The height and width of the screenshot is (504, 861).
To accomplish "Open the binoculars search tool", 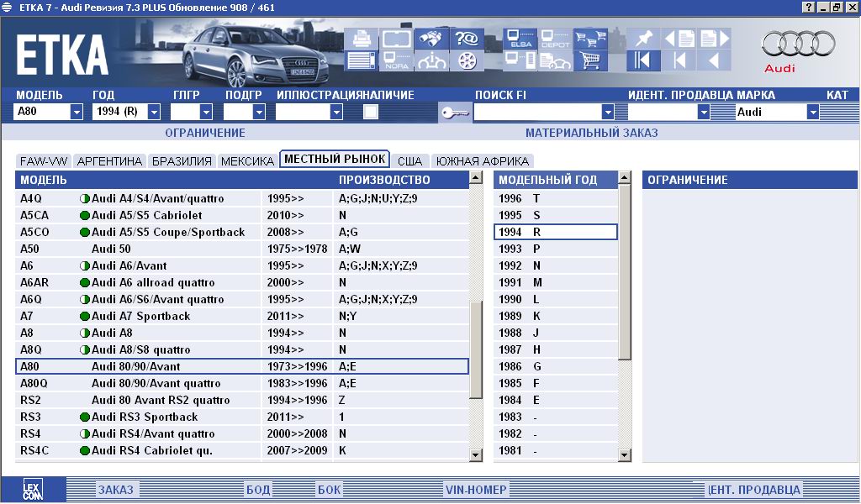I will (431, 39).
